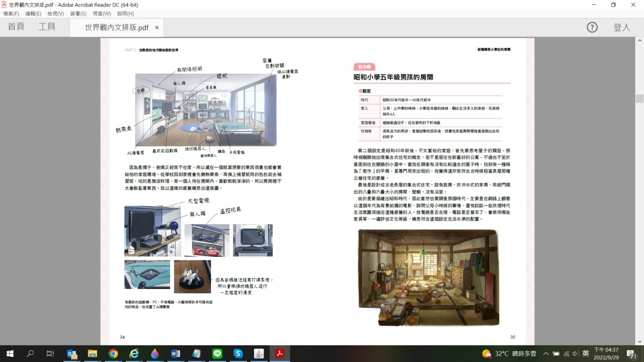Open the 簽署(S) menu

pyautogui.click(x=78, y=13)
